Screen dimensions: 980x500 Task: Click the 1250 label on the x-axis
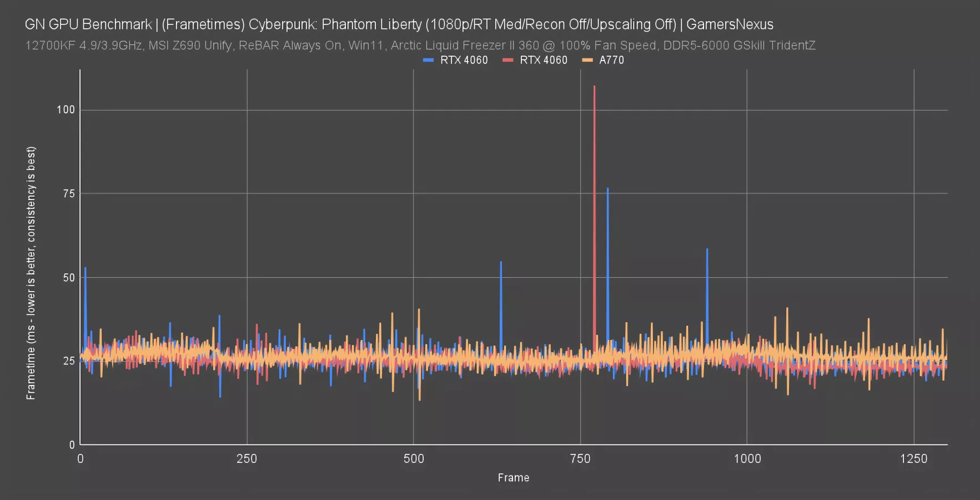click(913, 459)
